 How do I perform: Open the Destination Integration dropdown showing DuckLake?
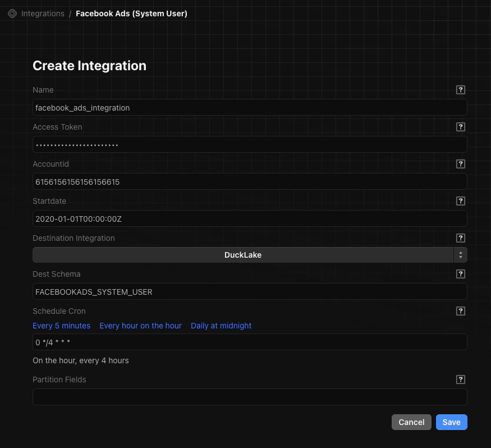pyautogui.click(x=243, y=255)
